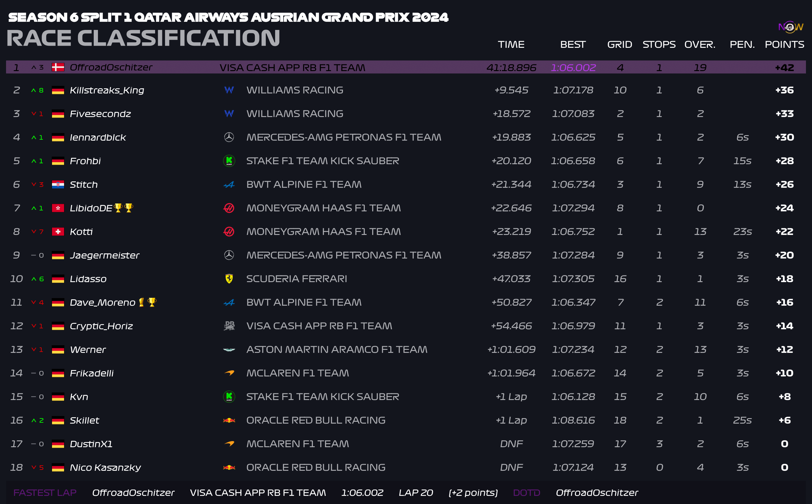
Task: Click the PEN. column header
Action: [742, 44]
